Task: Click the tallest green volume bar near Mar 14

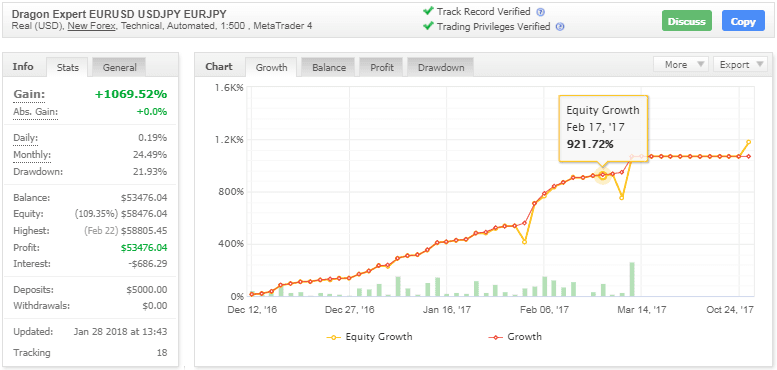Action: click(x=632, y=279)
